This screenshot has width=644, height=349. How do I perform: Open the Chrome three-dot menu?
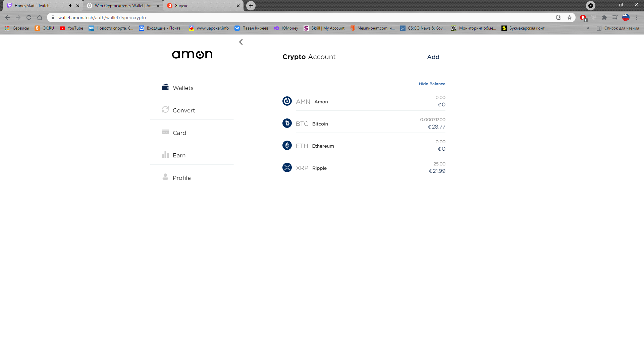637,17
